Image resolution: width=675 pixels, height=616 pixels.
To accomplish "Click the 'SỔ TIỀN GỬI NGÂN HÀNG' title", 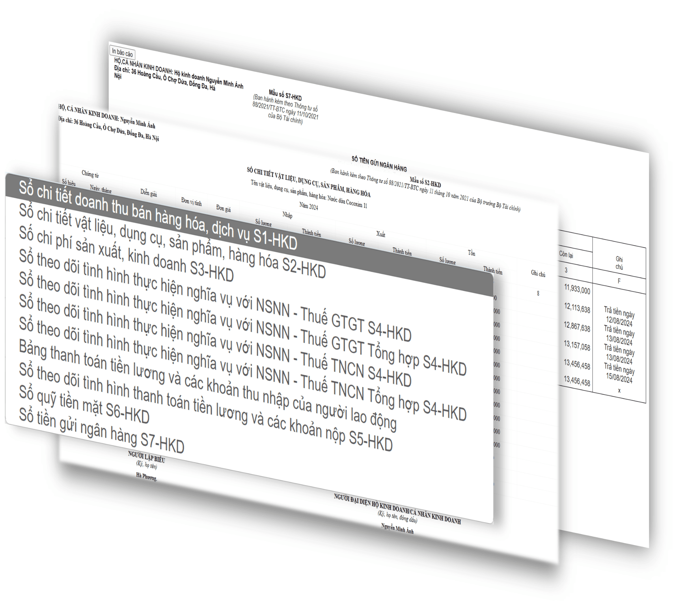I will 379,164.
